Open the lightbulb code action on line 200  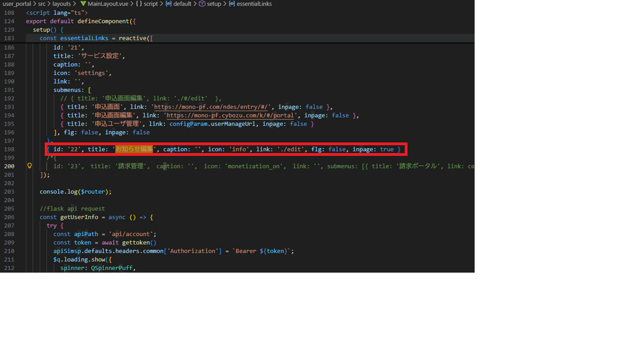coord(30,166)
